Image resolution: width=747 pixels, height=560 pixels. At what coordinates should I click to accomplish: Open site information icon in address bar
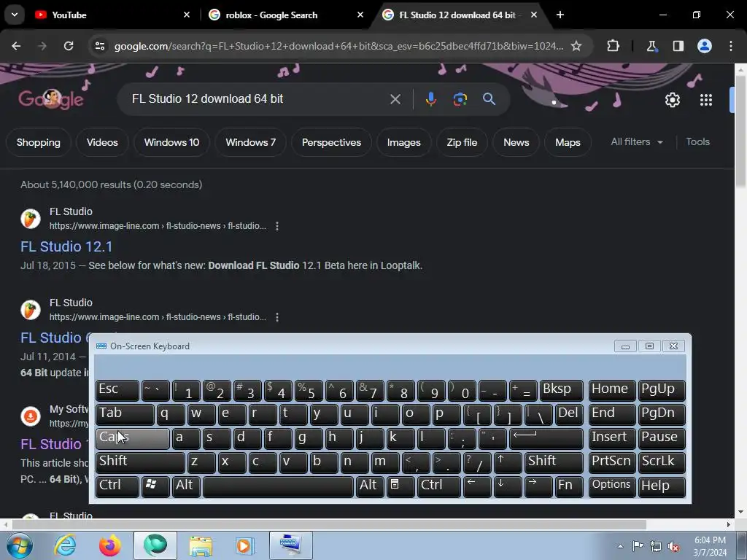pyautogui.click(x=99, y=46)
